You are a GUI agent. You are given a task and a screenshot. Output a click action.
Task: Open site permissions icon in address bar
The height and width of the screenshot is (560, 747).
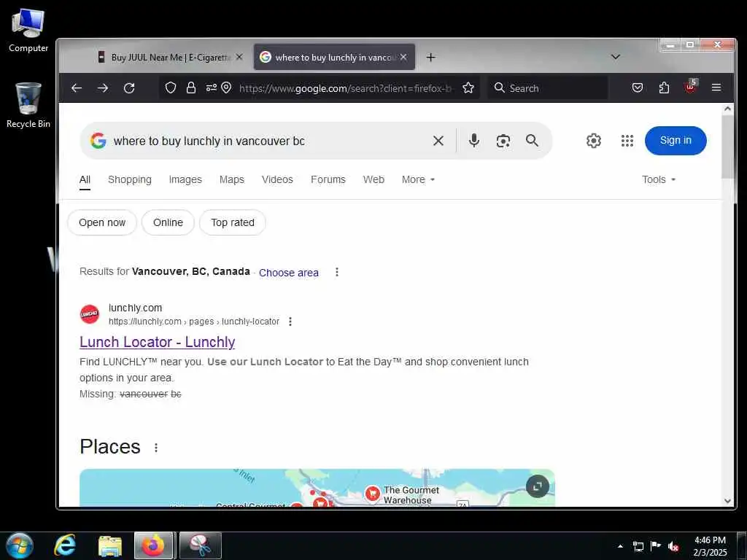[x=211, y=88]
